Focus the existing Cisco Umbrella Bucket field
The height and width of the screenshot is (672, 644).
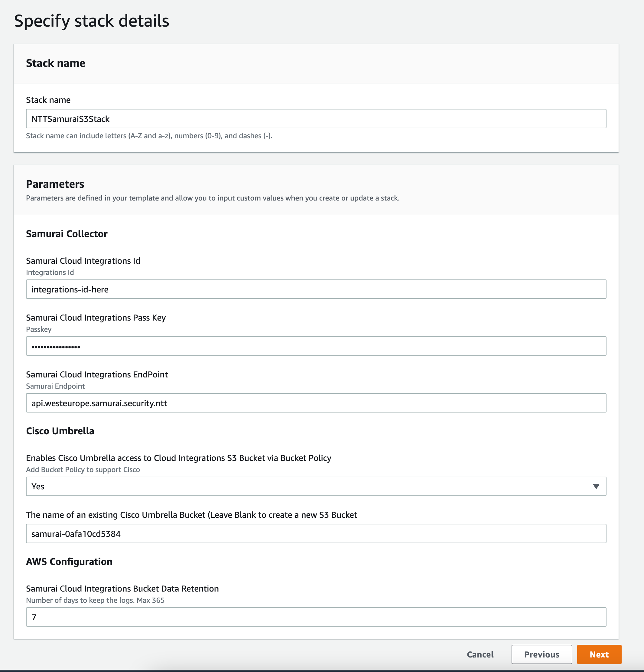pyautogui.click(x=316, y=533)
